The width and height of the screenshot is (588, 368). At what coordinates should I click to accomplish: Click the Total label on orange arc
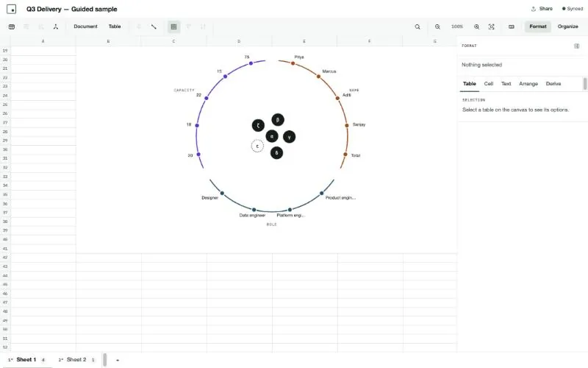coord(356,155)
